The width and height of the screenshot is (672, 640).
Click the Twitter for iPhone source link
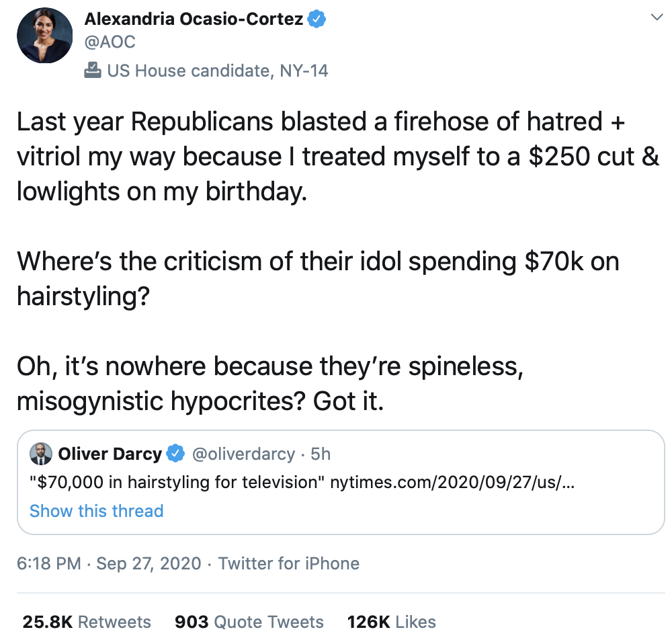coord(289,563)
